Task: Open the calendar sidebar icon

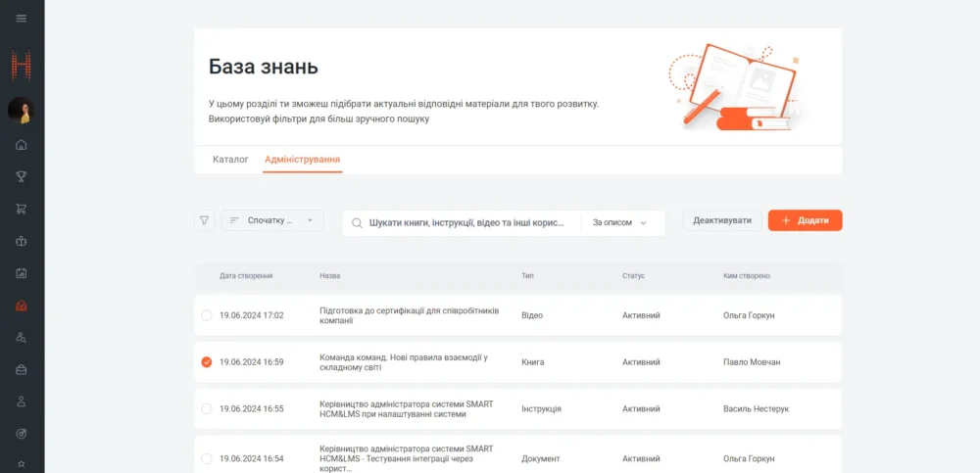Action: 22,273
